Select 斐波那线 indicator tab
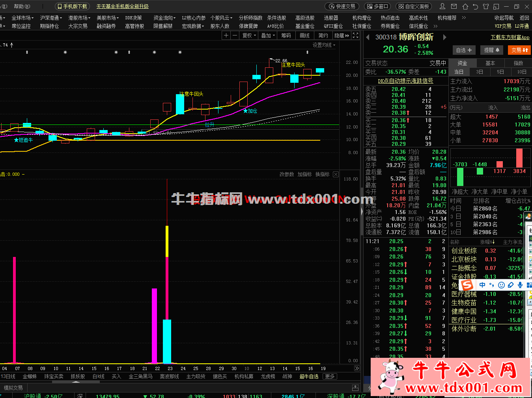The height and width of the screenshot is (398, 532). (169, 376)
